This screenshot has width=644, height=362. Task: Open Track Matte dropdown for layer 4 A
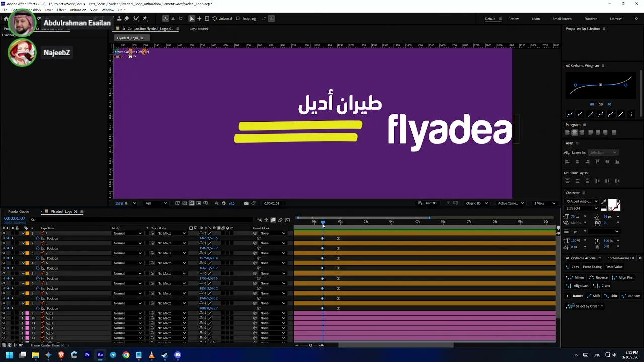coord(171,263)
